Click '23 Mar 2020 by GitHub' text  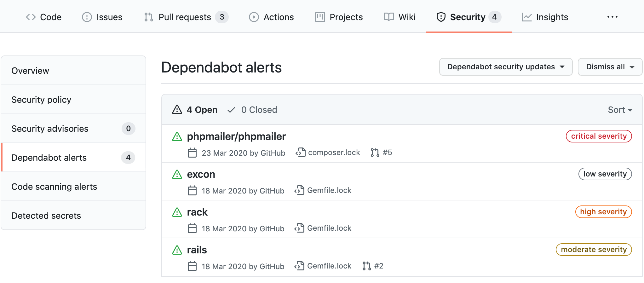pos(244,153)
